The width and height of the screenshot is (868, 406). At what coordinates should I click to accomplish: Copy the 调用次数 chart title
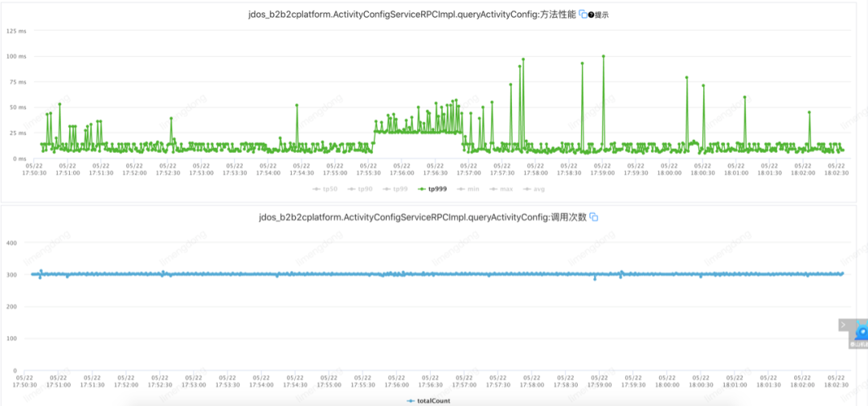coord(594,217)
